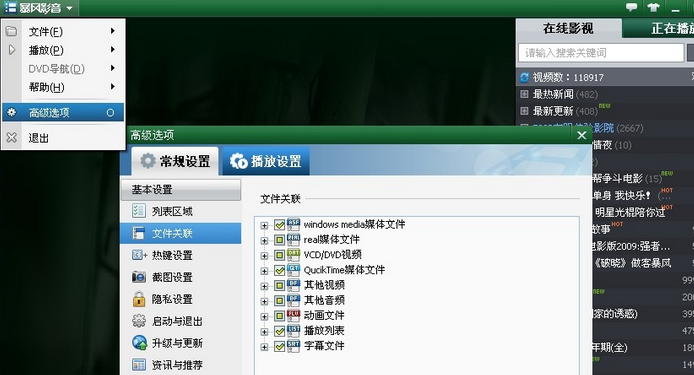The image size is (694, 375).
Task: Click the gear icon beside 高级选项
Action: point(12,112)
